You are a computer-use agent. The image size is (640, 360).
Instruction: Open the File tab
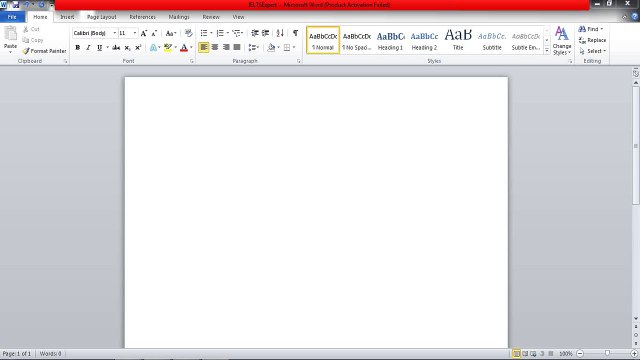[12, 17]
